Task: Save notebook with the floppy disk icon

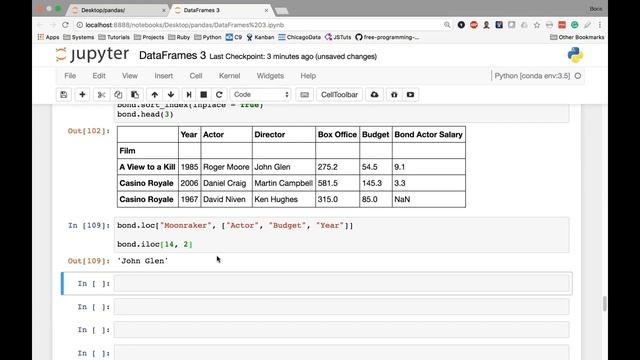Action: pos(64,95)
